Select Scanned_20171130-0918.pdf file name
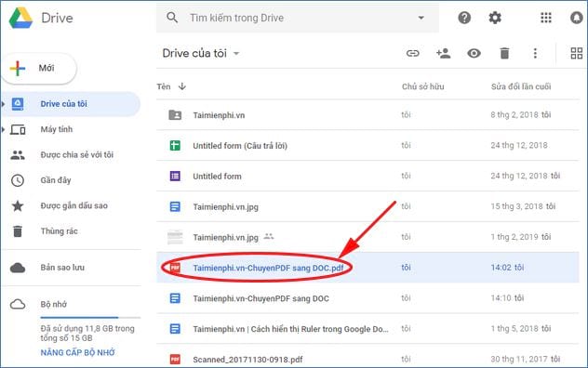The image size is (588, 368). click(x=247, y=360)
